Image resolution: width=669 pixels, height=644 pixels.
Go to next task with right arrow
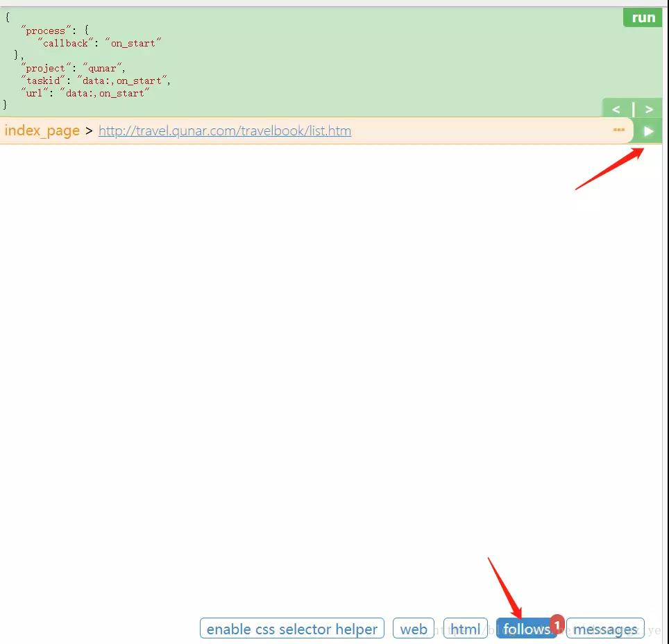[x=649, y=110]
